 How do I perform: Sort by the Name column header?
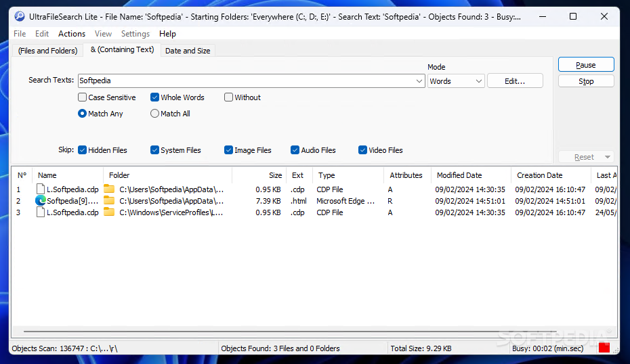[x=68, y=175]
